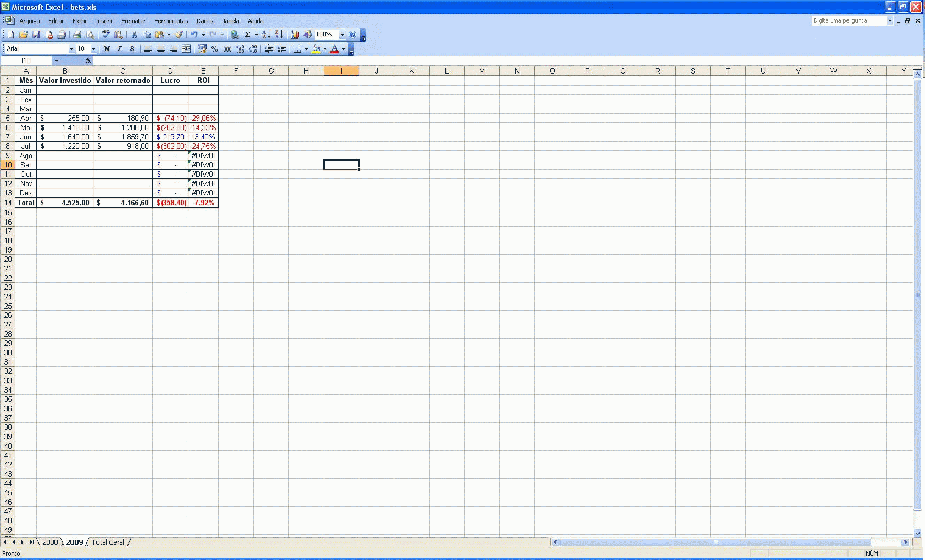Decrease decimal places
Screen dimensions: 925x560
click(253, 49)
